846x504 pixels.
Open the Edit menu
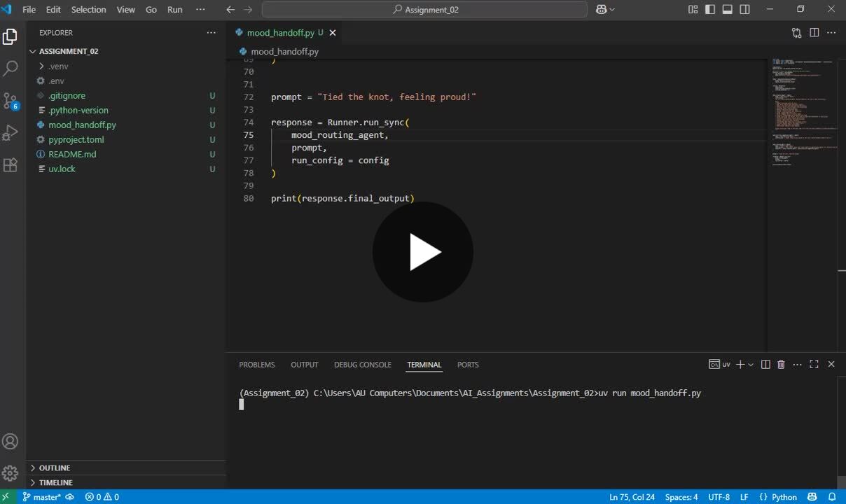[x=53, y=10]
